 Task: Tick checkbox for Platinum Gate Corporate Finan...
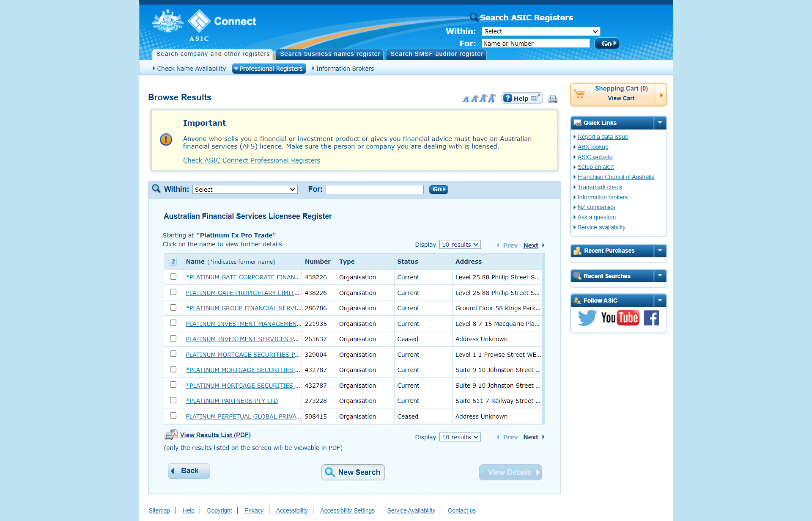pos(173,276)
